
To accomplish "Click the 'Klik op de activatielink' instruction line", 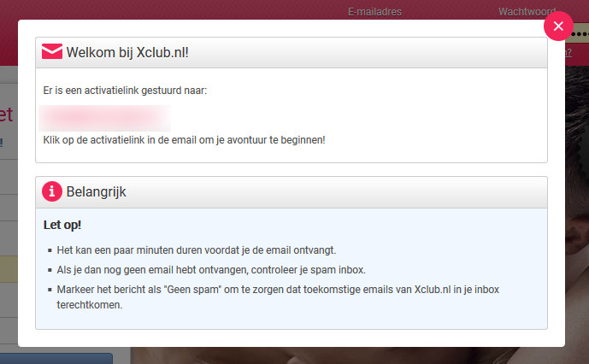I will point(184,139).
